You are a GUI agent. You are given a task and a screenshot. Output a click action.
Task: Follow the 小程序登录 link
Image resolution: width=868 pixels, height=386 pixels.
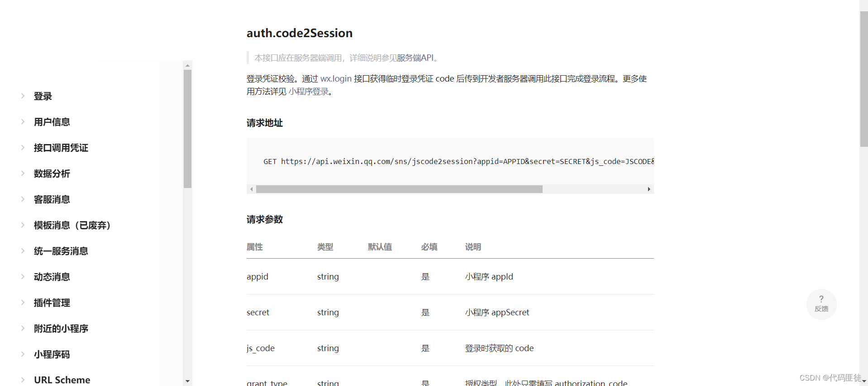pos(309,92)
